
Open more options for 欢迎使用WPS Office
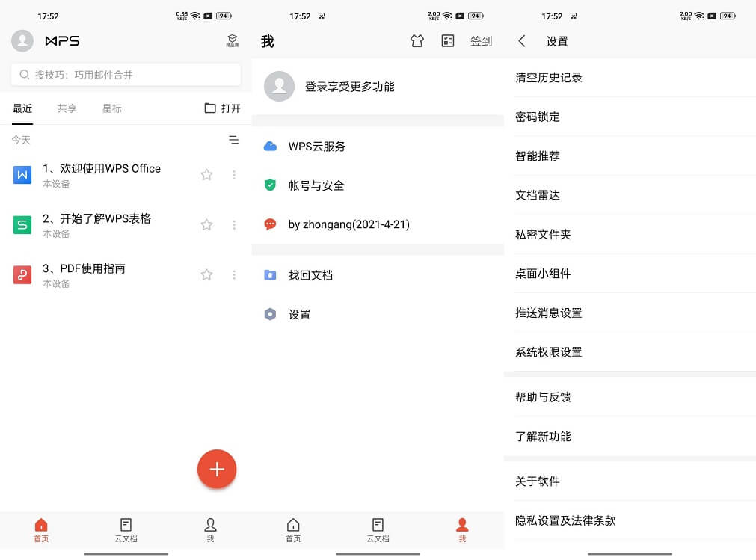[234, 175]
